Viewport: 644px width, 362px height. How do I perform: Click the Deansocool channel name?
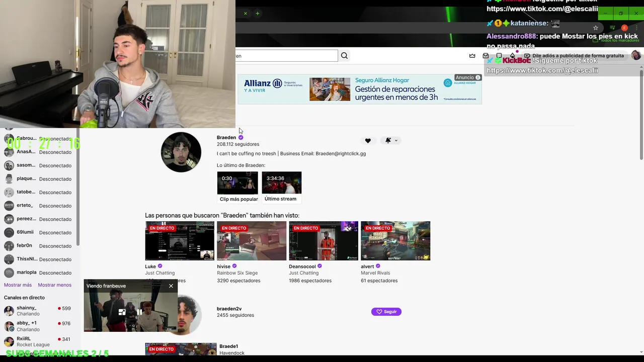302,266
